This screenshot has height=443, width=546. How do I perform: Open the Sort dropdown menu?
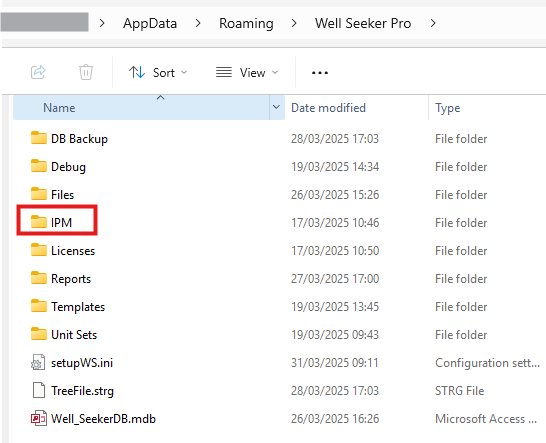click(158, 72)
